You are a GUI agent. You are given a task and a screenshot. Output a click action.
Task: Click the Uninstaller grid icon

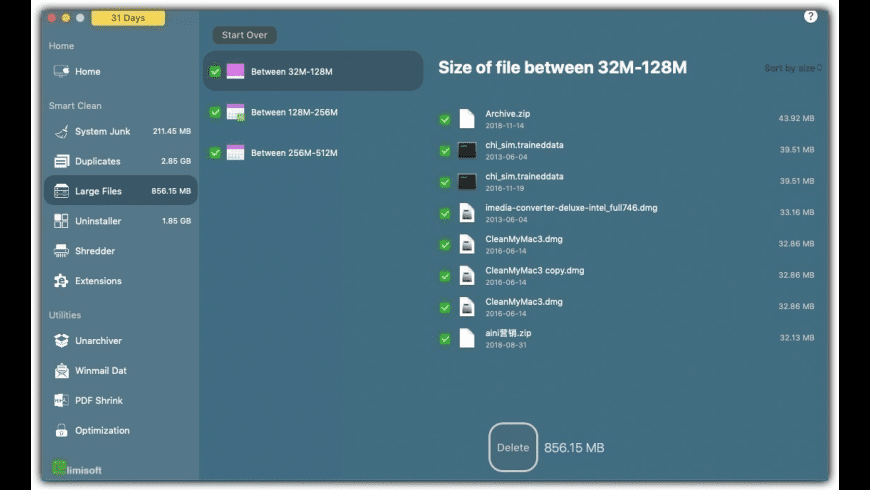(61, 221)
